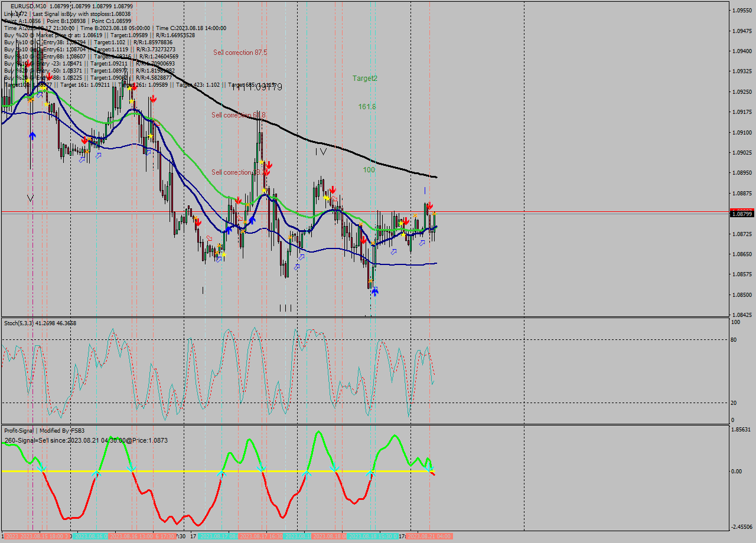
Task: Select the blue buy arrow at the lowest candle
Action: click(x=375, y=291)
